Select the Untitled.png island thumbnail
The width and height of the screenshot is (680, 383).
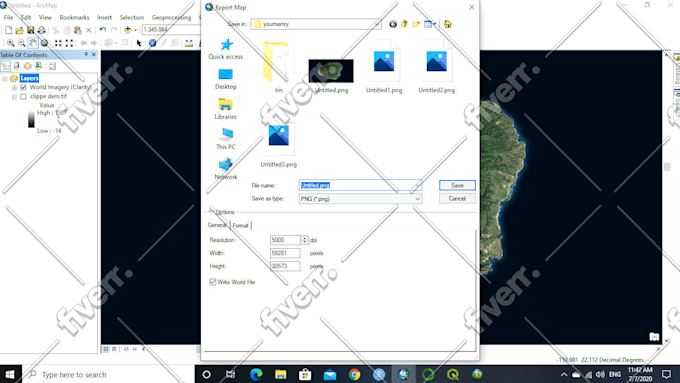331,71
